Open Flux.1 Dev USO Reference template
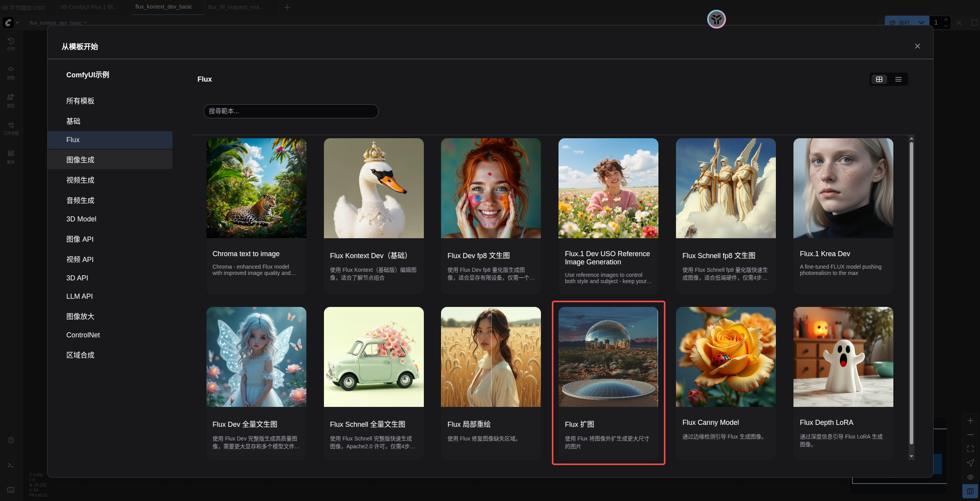980x501 pixels. [608, 216]
